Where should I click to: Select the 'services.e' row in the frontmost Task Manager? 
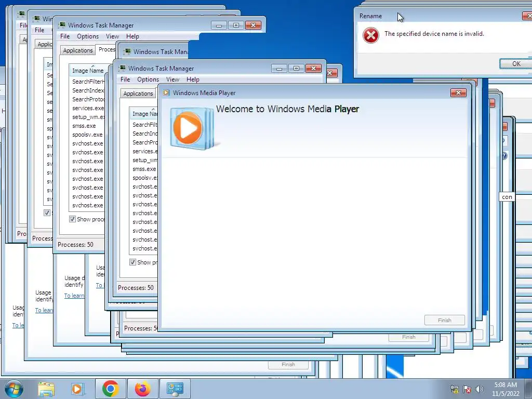tap(145, 151)
